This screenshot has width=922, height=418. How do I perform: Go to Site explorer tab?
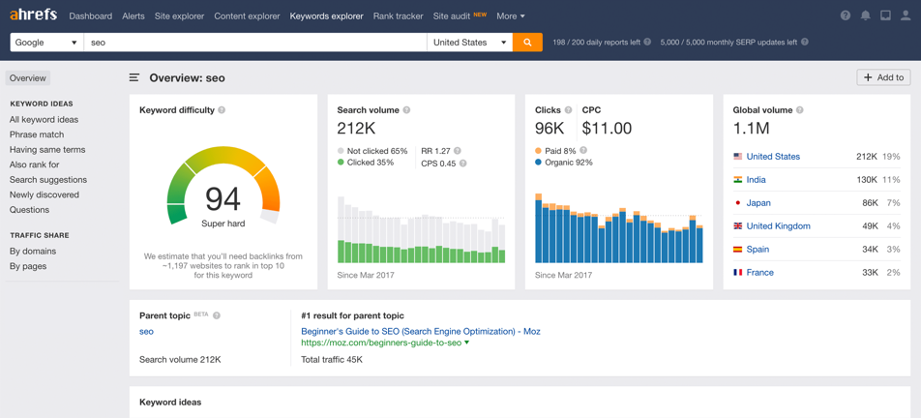179,16
